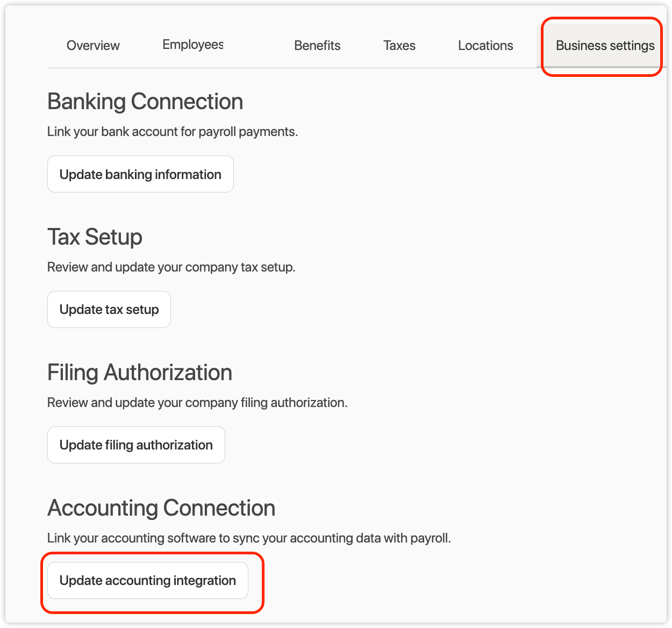Click the Filing Authorization heading

(x=140, y=373)
